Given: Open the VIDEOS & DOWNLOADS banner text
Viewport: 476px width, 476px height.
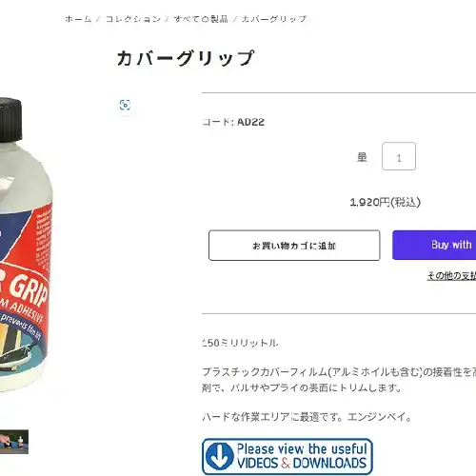Looking at the screenshot, I should point(302,464).
